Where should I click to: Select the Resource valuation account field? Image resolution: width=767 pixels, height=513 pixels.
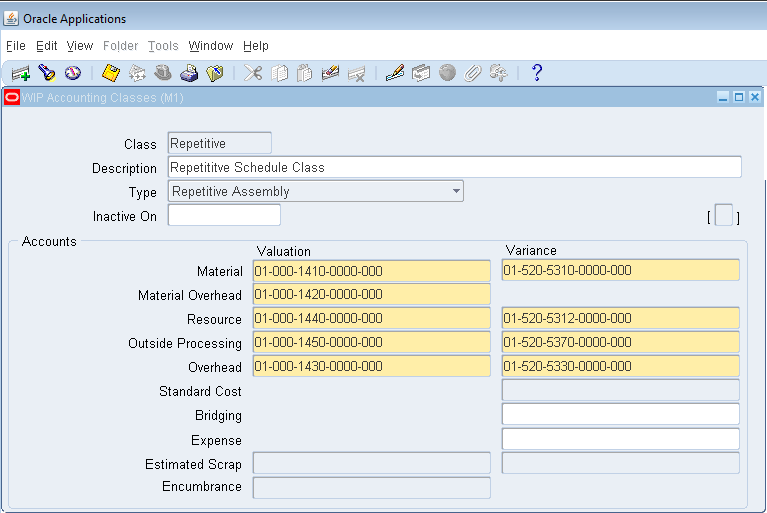point(372,318)
